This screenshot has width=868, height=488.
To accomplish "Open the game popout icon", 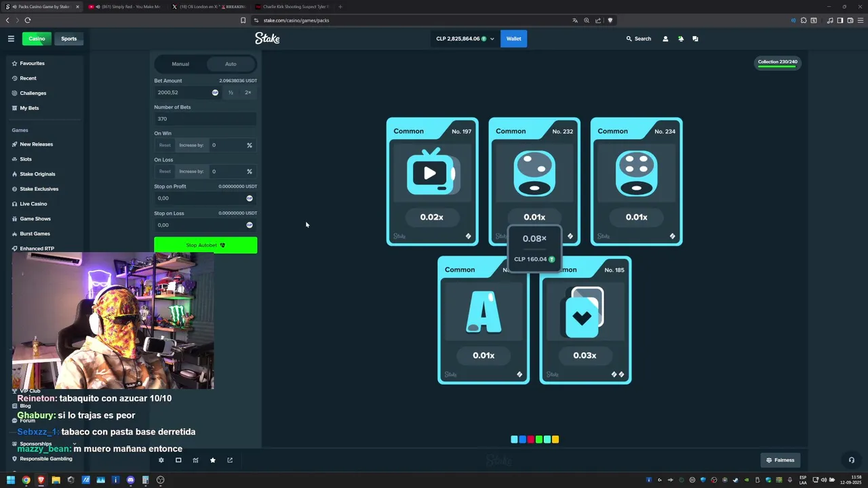I will tap(230, 460).
